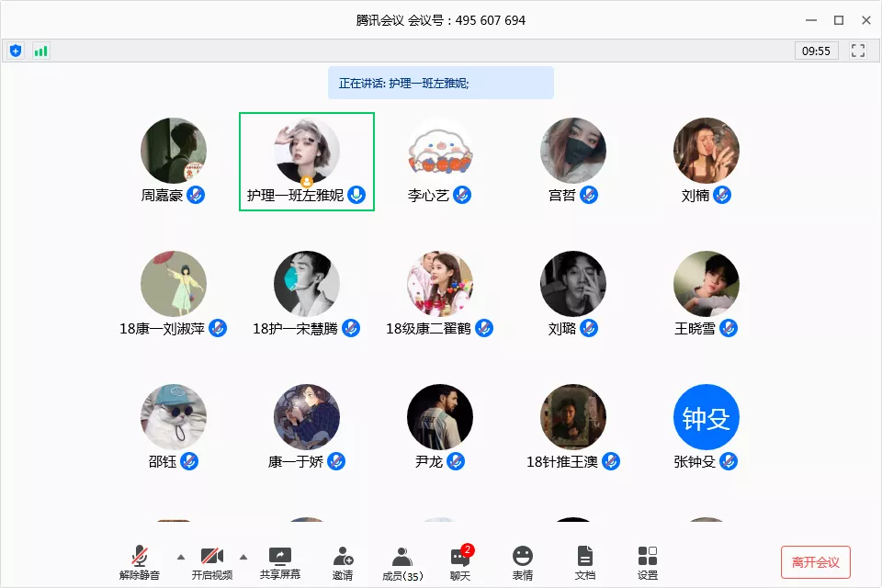Viewport: 882px width, 588px height.
Task: Click the unmute microphone button
Action: coord(139,562)
